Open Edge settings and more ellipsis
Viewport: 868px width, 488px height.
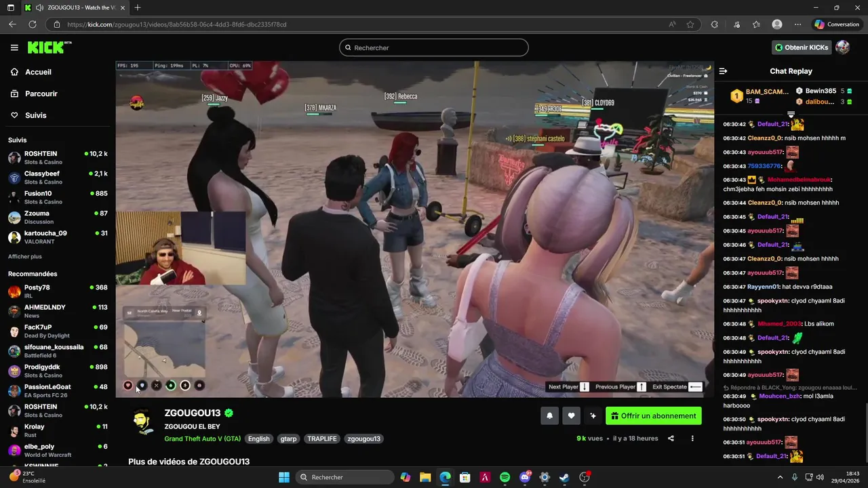[797, 24]
